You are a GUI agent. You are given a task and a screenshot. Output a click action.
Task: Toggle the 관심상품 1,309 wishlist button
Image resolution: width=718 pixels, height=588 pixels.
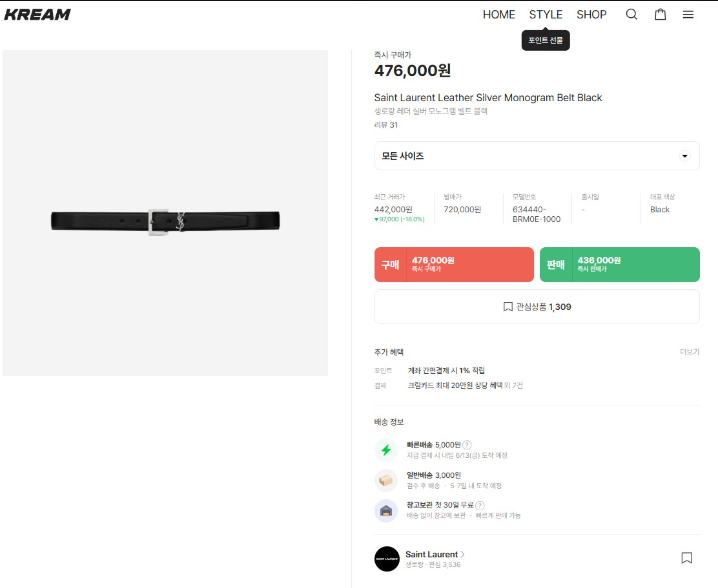pos(537,307)
